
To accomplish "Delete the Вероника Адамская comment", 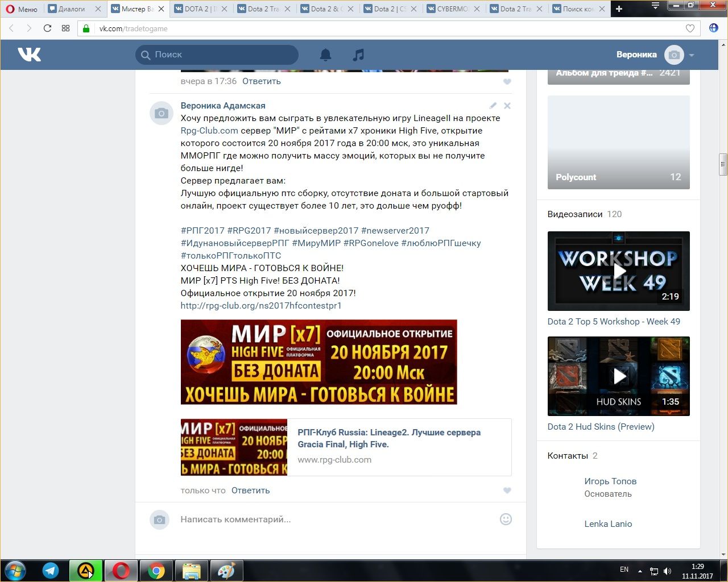I will [x=507, y=106].
